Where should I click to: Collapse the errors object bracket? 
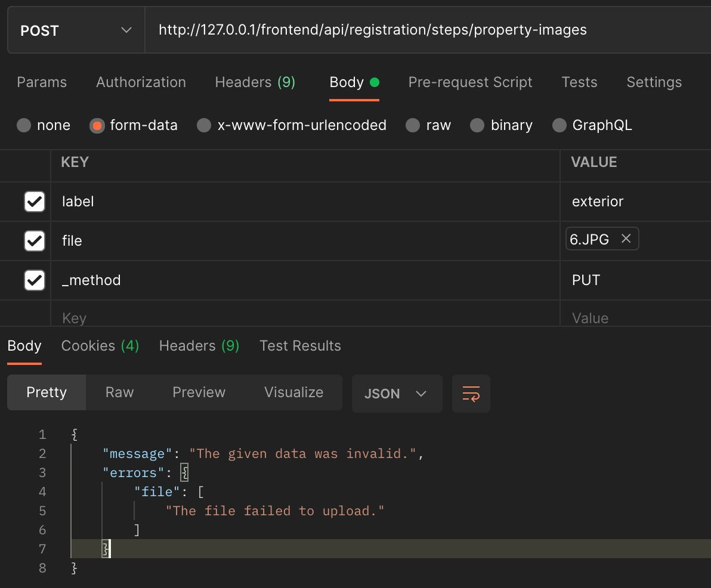click(x=185, y=473)
